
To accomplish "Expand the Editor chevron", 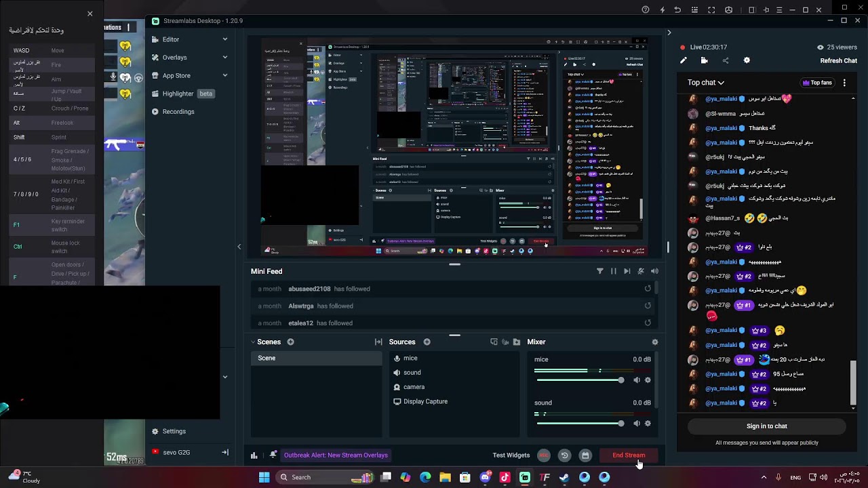I will point(225,39).
